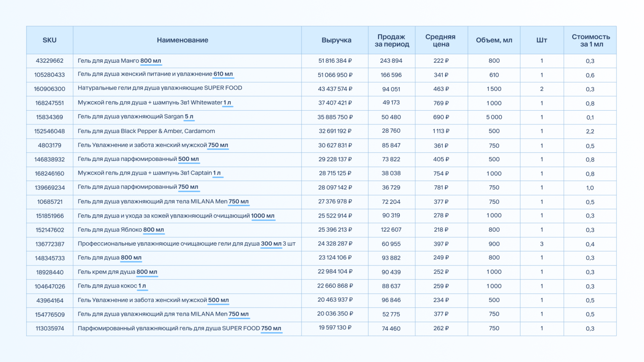Click the Шт column header

(x=542, y=40)
